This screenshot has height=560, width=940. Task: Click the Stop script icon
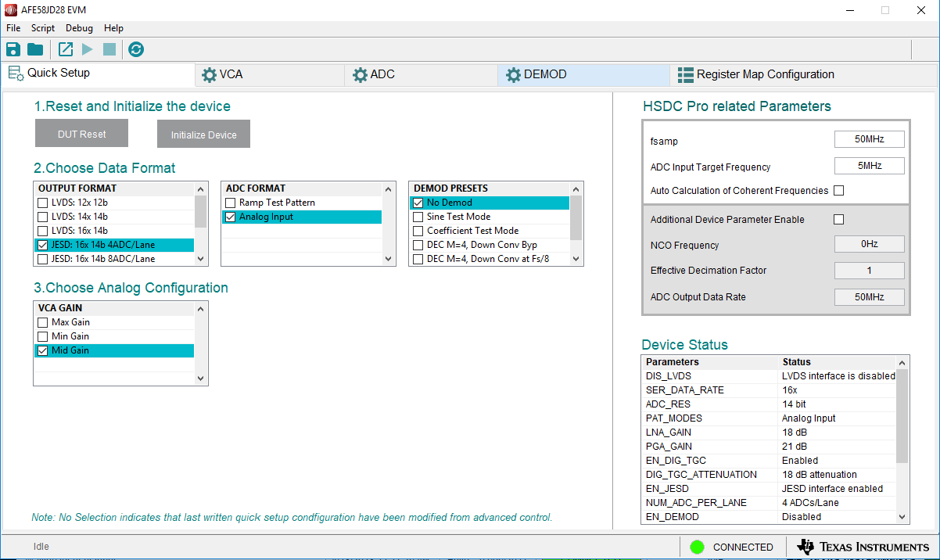pyautogui.click(x=109, y=49)
